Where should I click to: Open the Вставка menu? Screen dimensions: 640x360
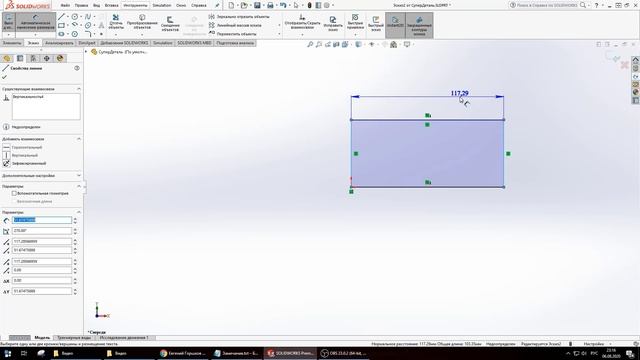111,5
